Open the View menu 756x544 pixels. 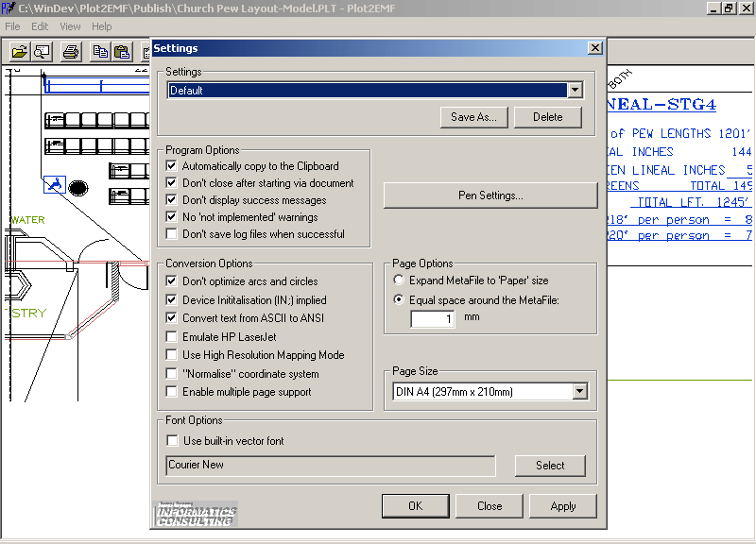tap(70, 26)
